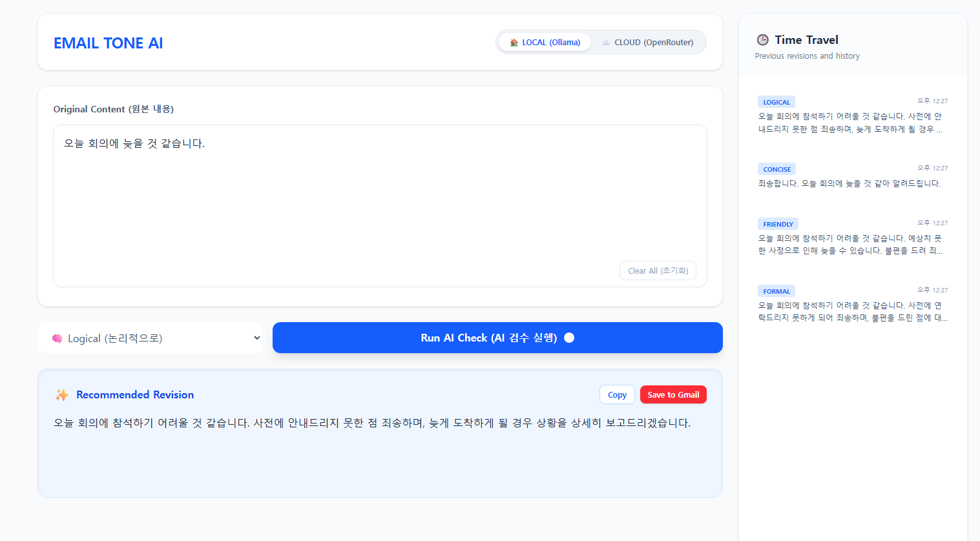Click Save to Gmail

click(x=673, y=395)
